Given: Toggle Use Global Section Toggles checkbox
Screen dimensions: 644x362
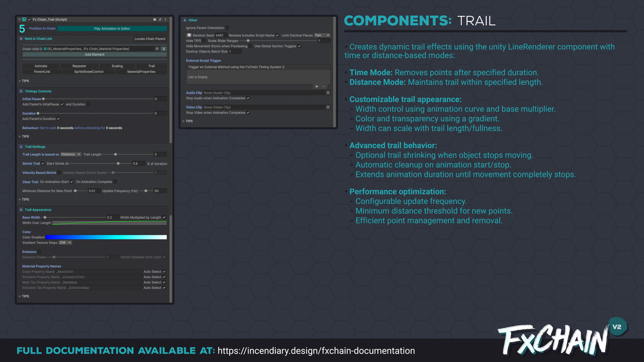Looking at the screenshot, I should [299, 46].
